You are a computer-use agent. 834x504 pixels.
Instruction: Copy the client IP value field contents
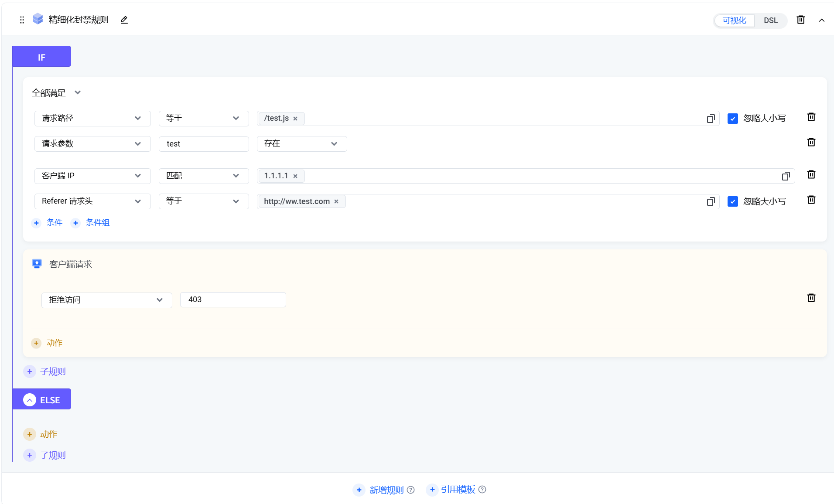pyautogui.click(x=786, y=176)
